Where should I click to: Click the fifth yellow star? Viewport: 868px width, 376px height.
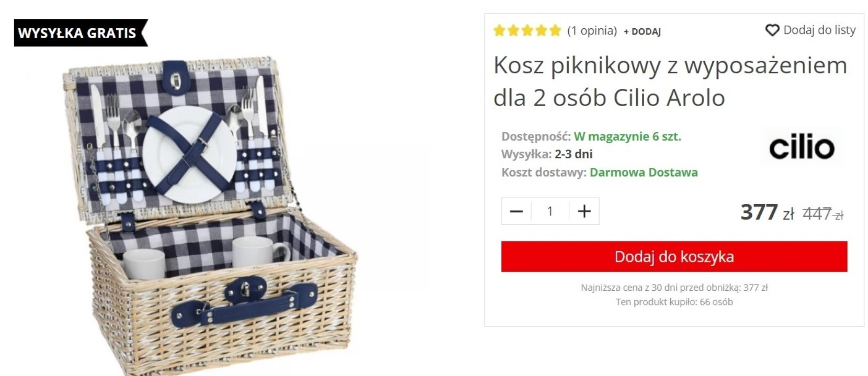click(555, 30)
